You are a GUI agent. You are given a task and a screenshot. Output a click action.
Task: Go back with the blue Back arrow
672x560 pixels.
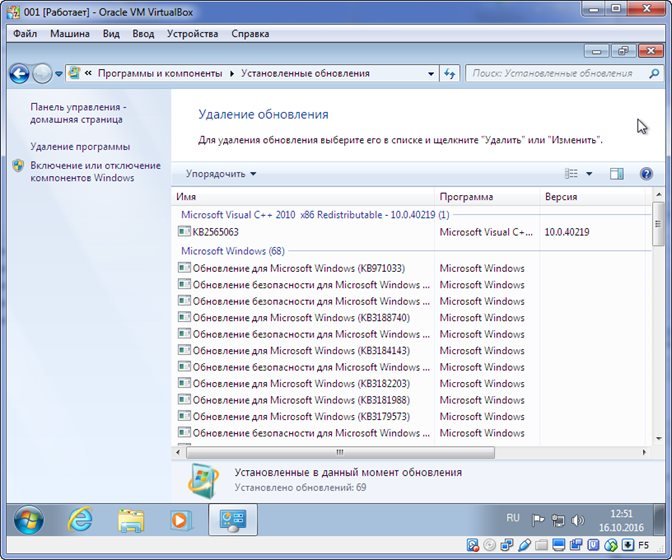(x=19, y=74)
